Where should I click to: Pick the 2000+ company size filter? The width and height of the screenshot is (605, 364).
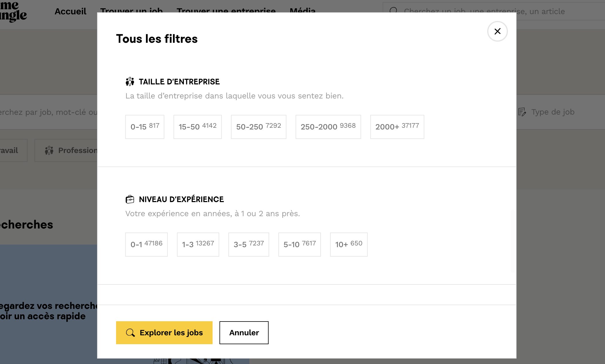397,127
